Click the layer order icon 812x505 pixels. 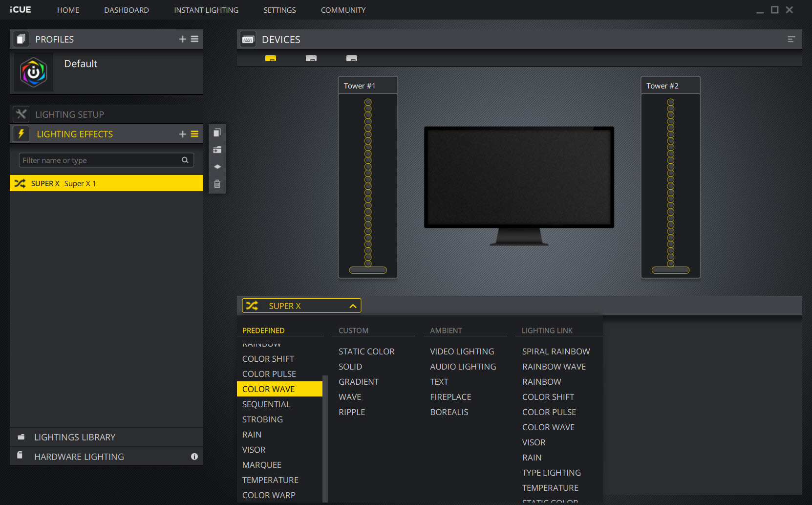[x=217, y=167]
